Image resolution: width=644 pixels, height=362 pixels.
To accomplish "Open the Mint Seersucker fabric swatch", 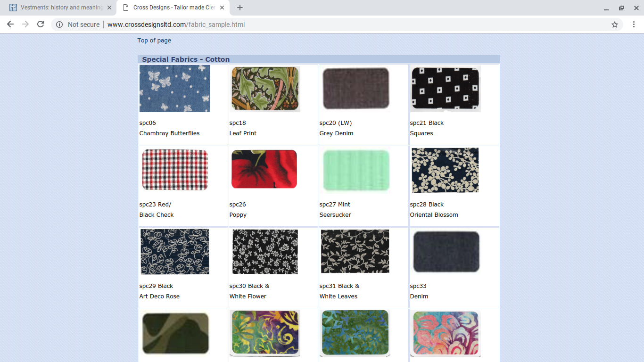I will pyautogui.click(x=356, y=171).
